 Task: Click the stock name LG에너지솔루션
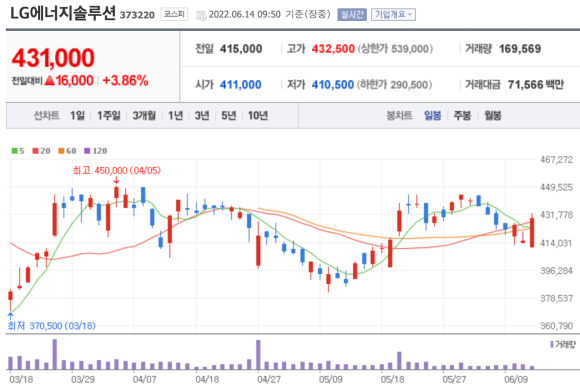click(x=63, y=14)
